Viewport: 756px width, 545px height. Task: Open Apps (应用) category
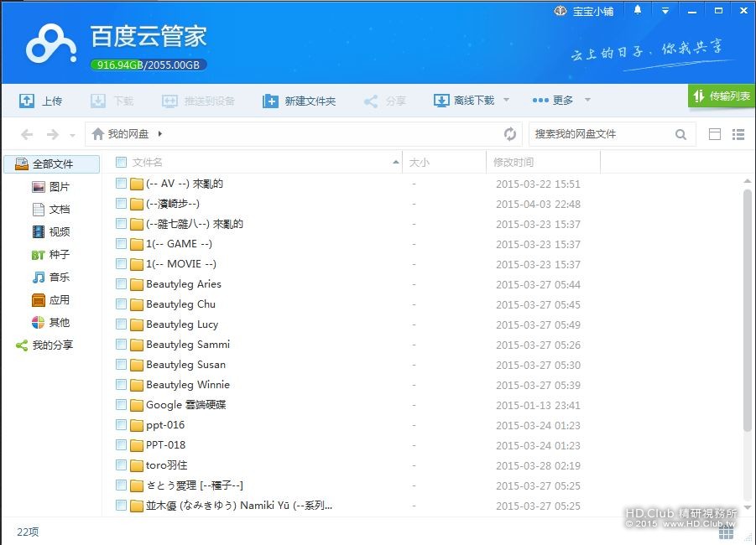coord(50,299)
